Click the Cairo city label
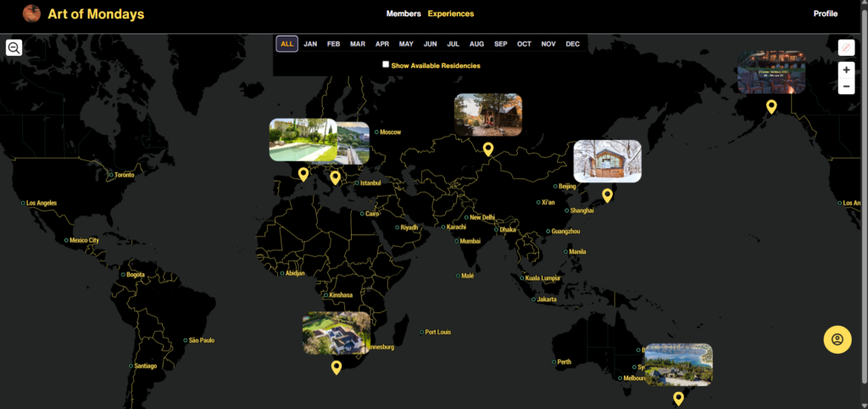 pos(373,213)
